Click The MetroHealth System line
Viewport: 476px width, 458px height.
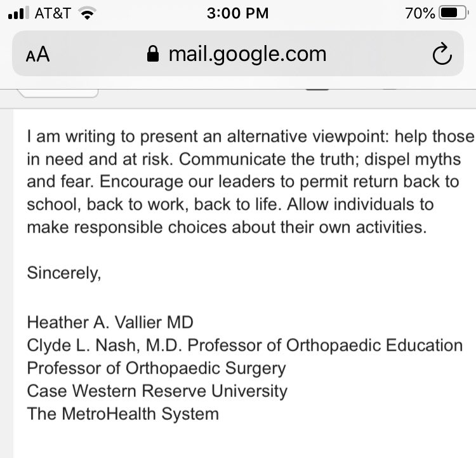click(x=122, y=414)
